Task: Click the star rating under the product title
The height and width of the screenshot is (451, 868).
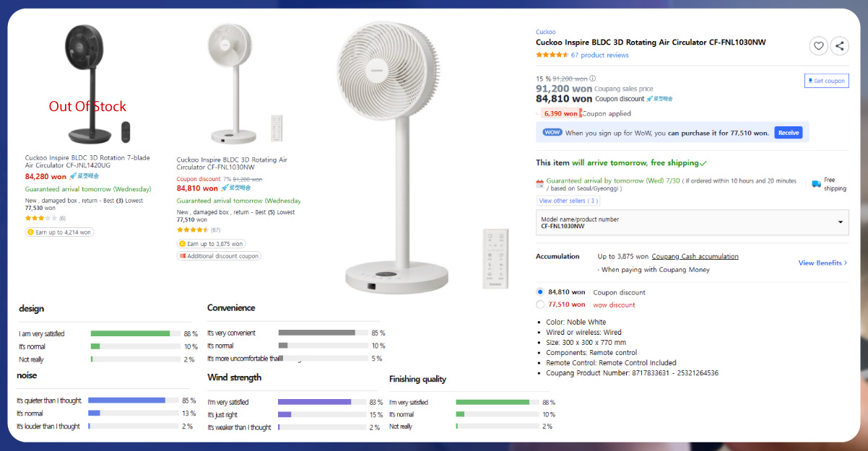Action: [x=551, y=55]
